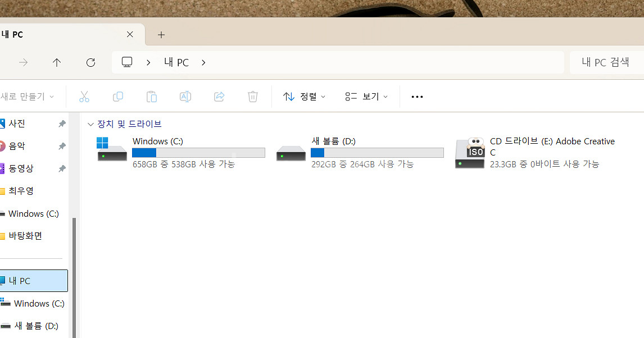Click chevron before 내 PC in address bar

(x=148, y=63)
